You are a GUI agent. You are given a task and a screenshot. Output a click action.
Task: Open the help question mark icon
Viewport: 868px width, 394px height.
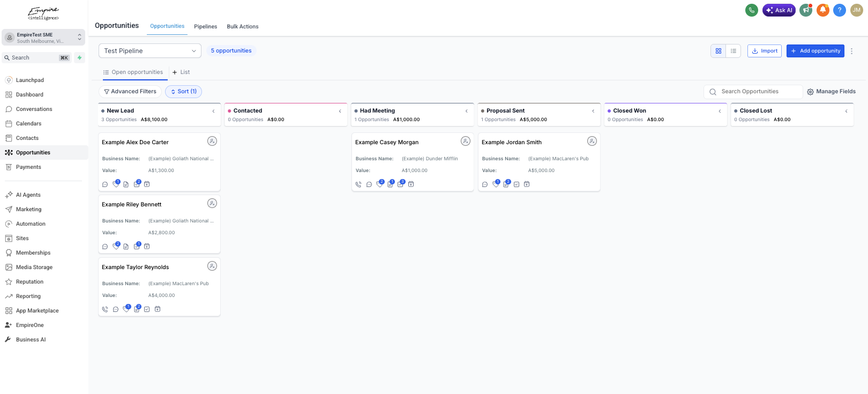click(x=840, y=10)
